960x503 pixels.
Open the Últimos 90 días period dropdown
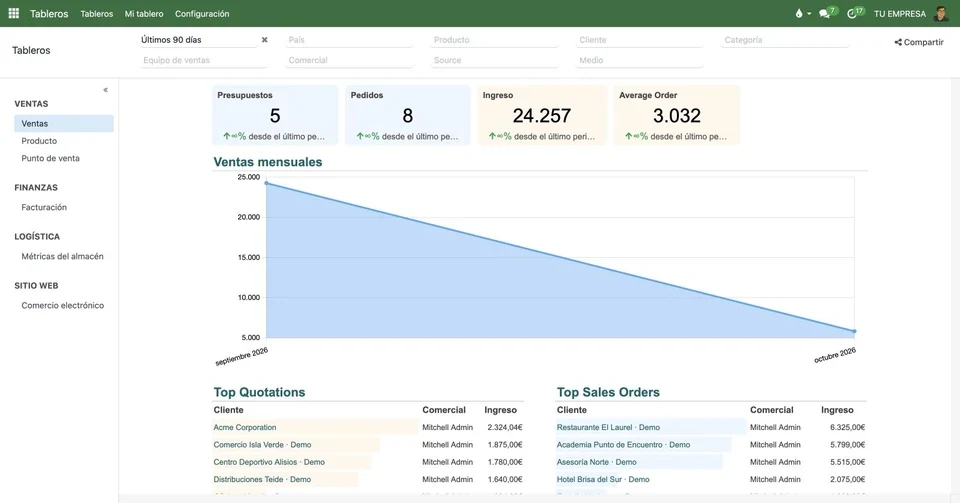pyautogui.click(x=198, y=40)
